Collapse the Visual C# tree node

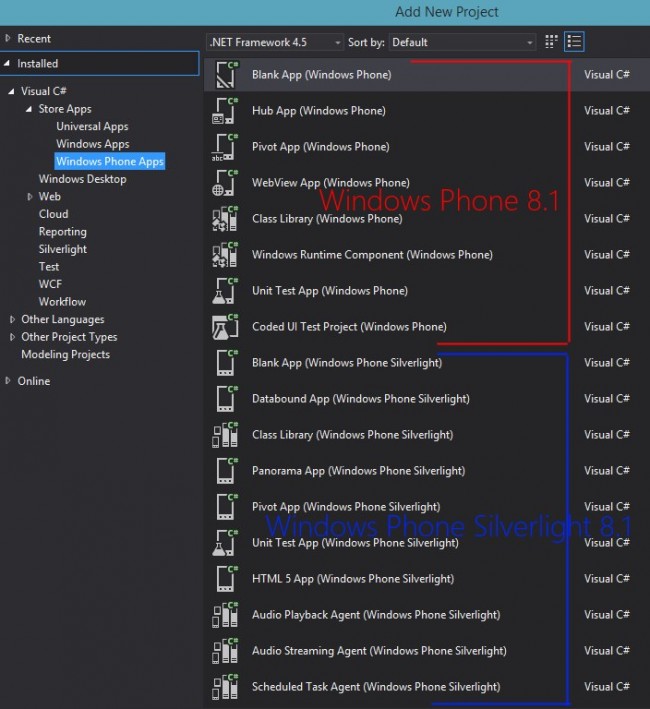(x=11, y=91)
